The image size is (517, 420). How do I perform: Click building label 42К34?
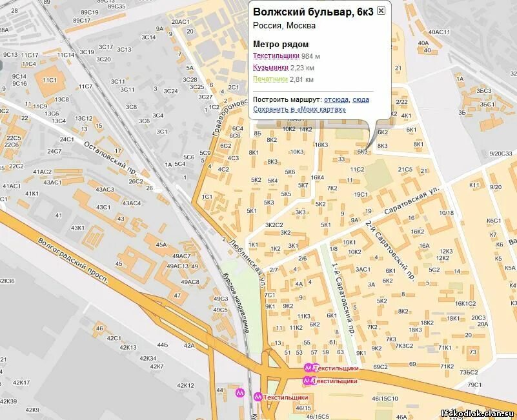click(148, 358)
